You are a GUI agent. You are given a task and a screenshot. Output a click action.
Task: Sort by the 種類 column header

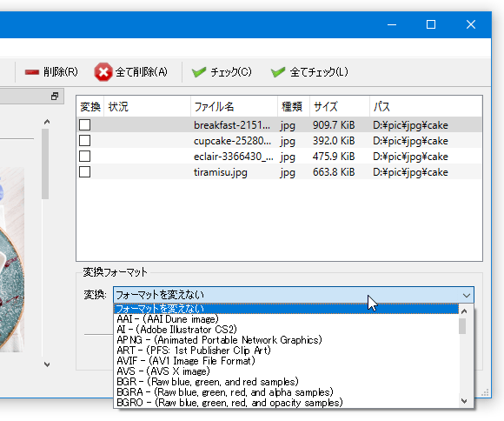[294, 106]
